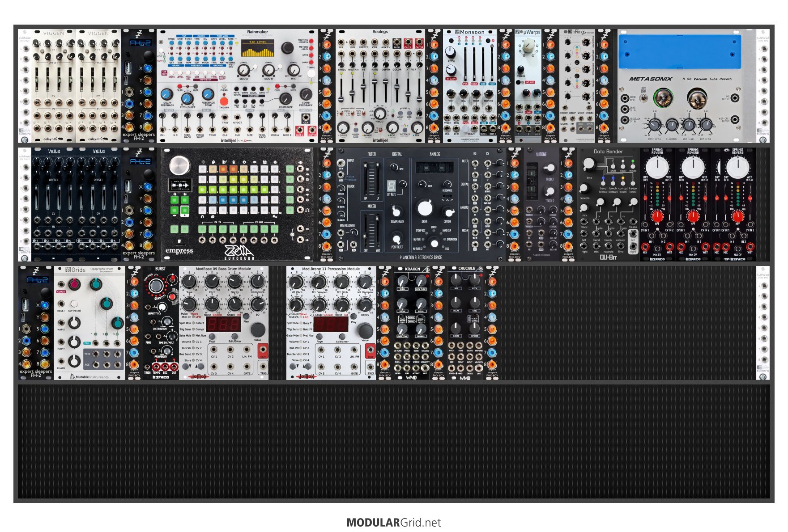Click the Burst EOC output jack

(165, 367)
